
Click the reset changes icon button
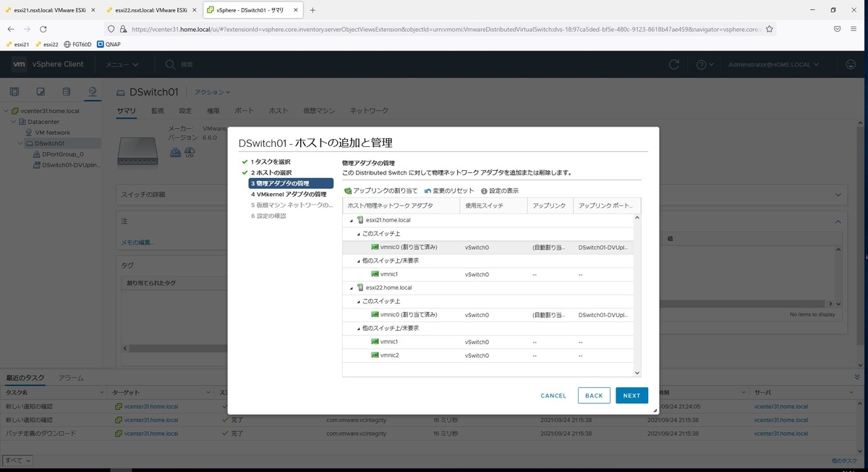(x=427, y=190)
